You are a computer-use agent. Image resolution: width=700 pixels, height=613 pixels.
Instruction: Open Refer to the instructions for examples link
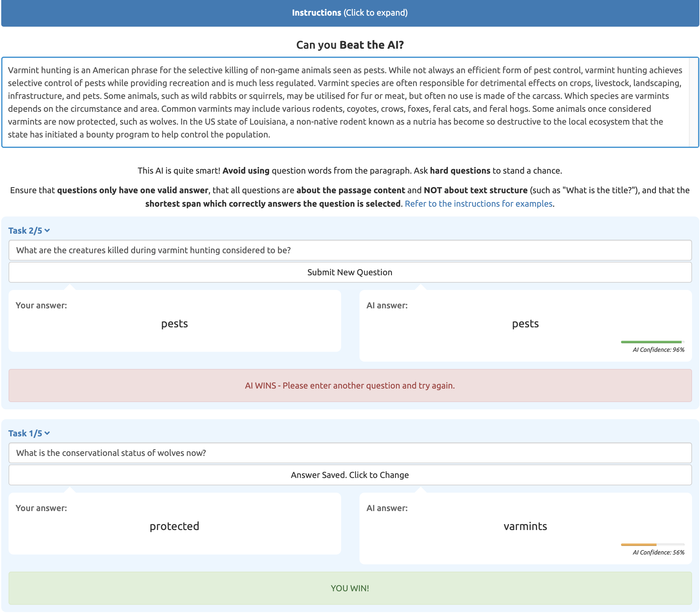tap(478, 204)
